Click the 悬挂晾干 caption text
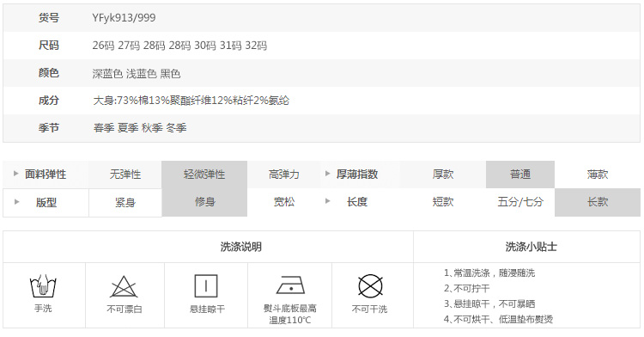 tap(207, 309)
